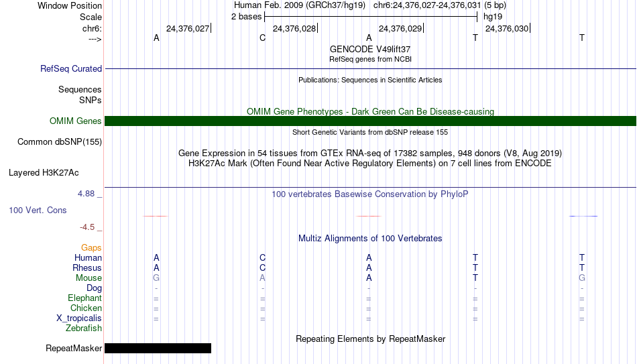Click the -4.5 PhyloP lower scale value
The height and width of the screenshot is (364, 637).
click(x=87, y=227)
